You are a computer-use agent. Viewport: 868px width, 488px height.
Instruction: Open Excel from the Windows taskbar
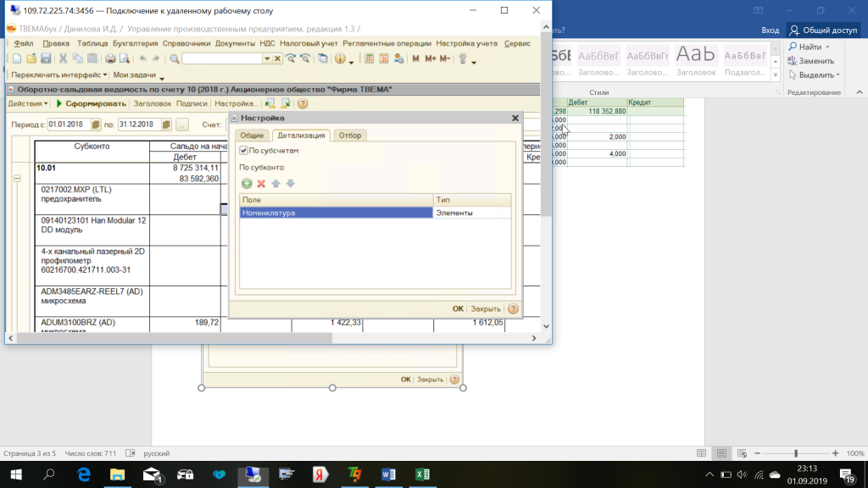click(x=422, y=474)
